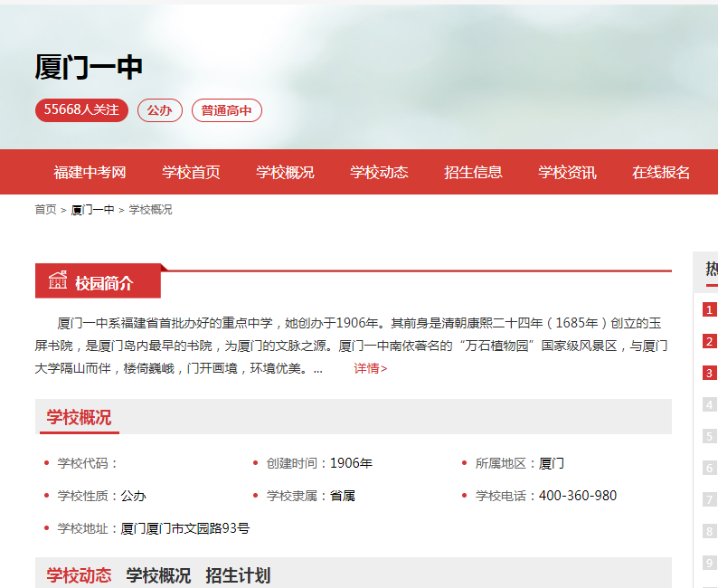
Task: Open 学校动态 in the red navigation bar
Action: [379, 172]
